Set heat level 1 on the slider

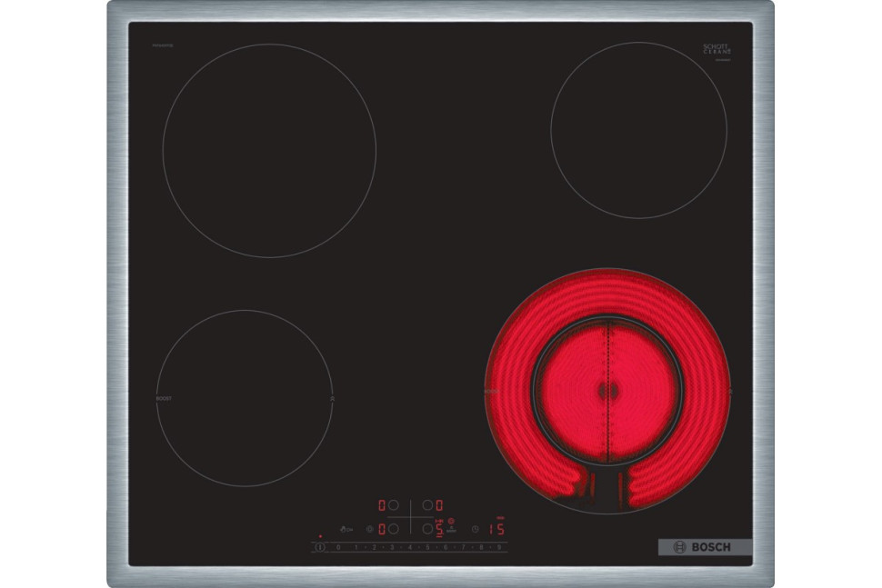pyautogui.click(x=356, y=547)
